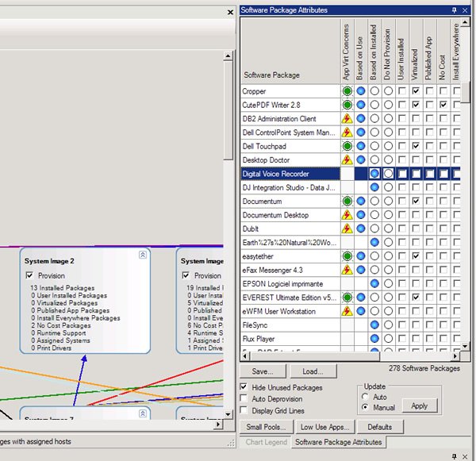Click the green status icon for Documentum
Image resolution: width=476 pixels, height=461 pixels.
click(347, 201)
